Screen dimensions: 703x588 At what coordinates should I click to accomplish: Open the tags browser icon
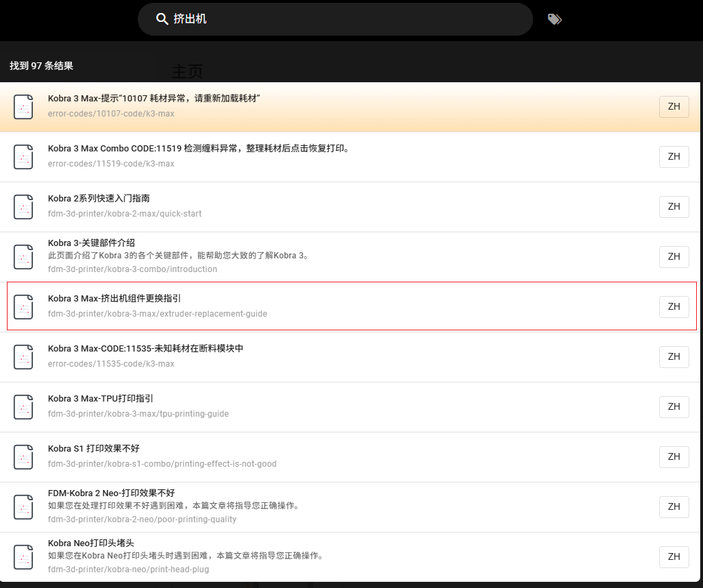tap(554, 19)
